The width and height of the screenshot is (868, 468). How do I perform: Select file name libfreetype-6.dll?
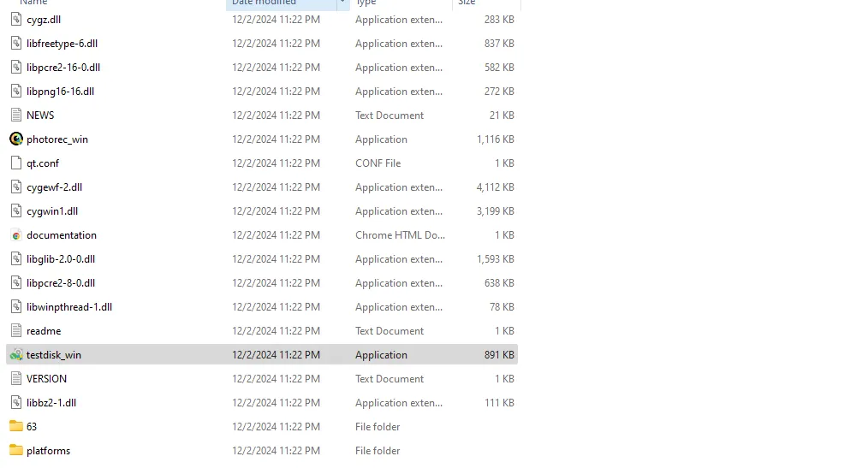(x=62, y=43)
